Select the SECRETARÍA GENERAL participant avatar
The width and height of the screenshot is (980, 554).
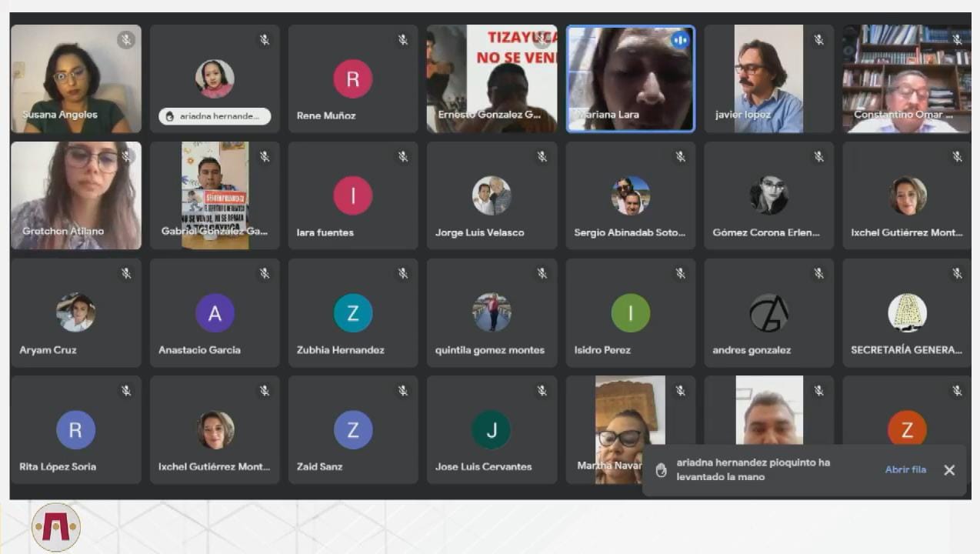point(907,313)
